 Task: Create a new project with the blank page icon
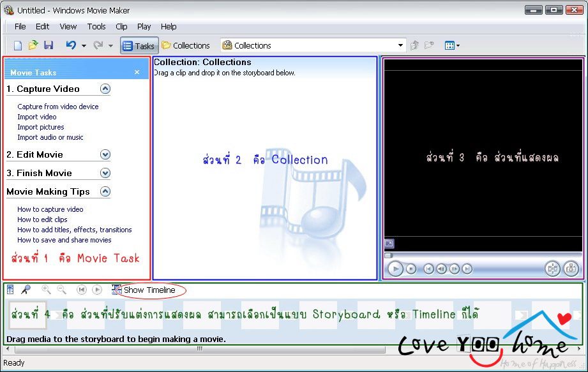tap(18, 46)
